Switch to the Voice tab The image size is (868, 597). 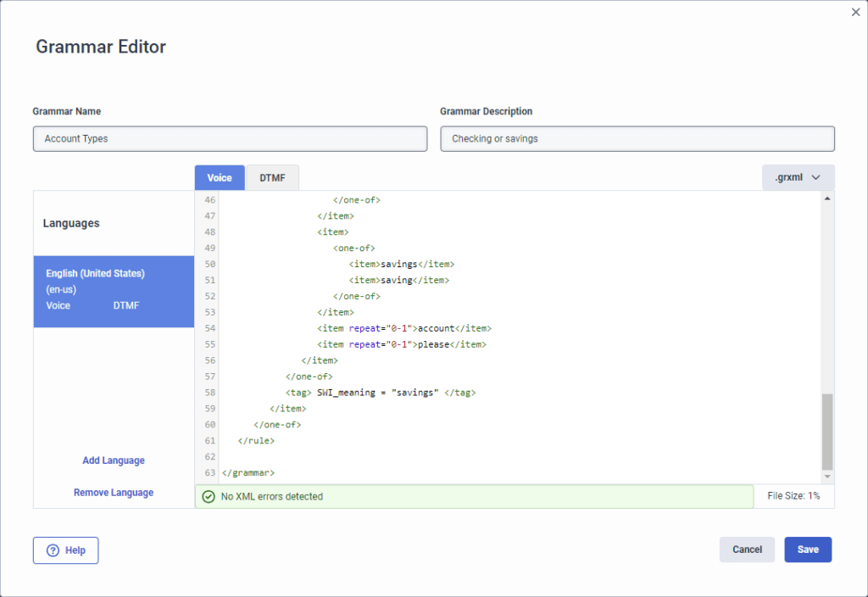coord(220,178)
